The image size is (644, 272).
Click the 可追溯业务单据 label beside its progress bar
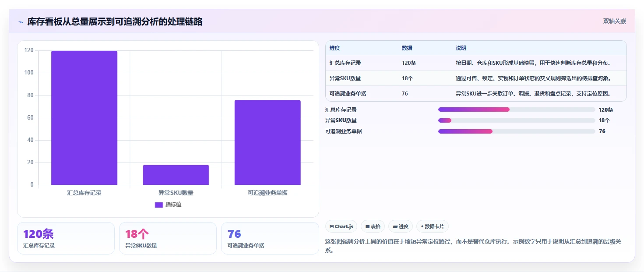pos(344,131)
